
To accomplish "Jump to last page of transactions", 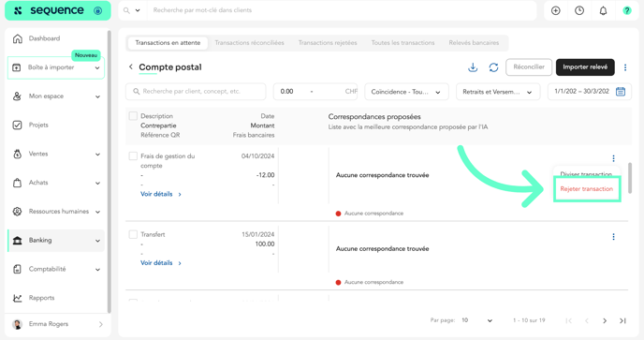I will click(622, 320).
